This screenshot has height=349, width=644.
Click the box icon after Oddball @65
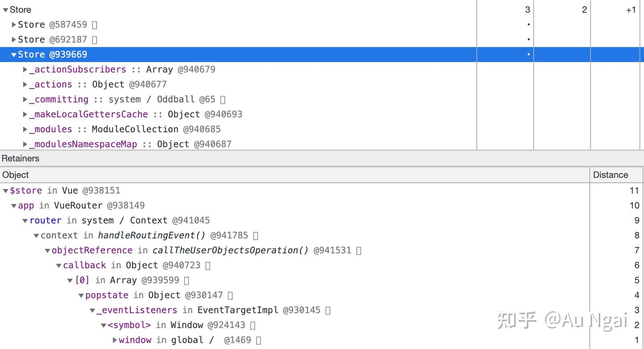(x=223, y=100)
